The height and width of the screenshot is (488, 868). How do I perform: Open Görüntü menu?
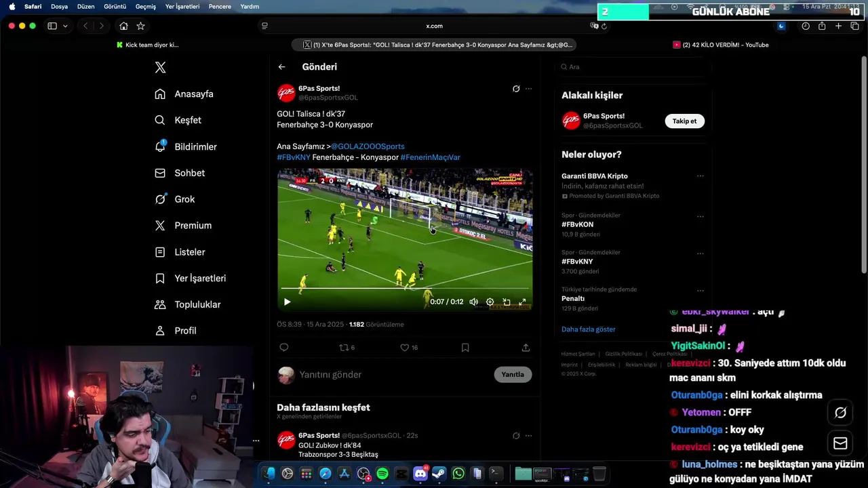[x=115, y=6]
